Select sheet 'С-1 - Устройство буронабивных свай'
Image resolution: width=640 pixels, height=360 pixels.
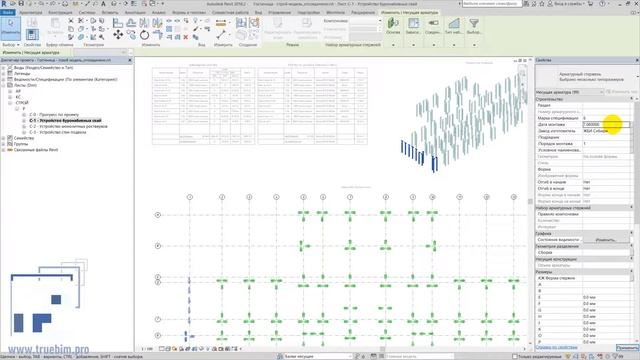[x=65, y=120]
